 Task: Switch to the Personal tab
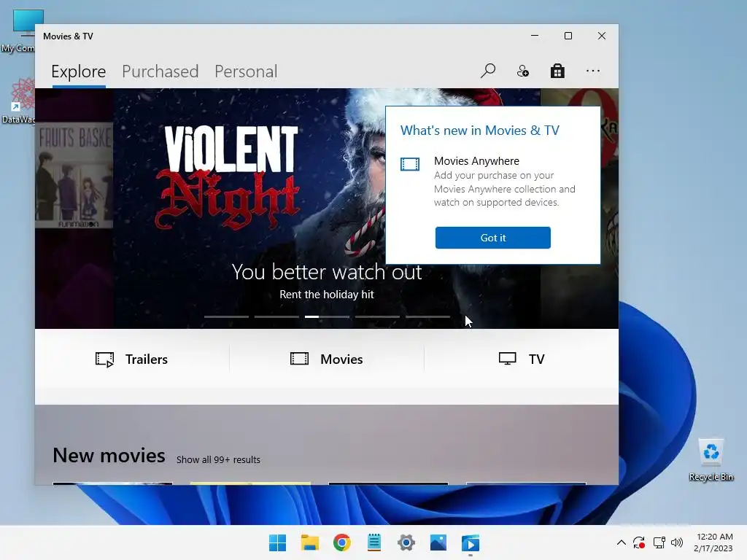coord(246,71)
